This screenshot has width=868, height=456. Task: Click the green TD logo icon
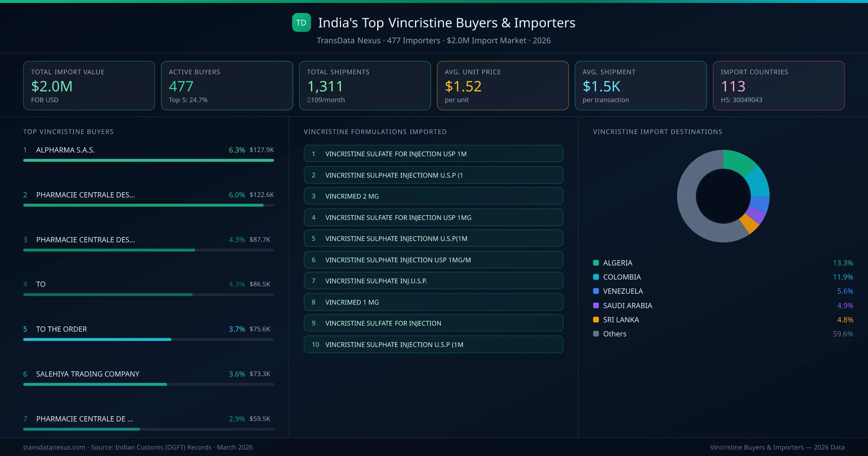pyautogui.click(x=301, y=22)
